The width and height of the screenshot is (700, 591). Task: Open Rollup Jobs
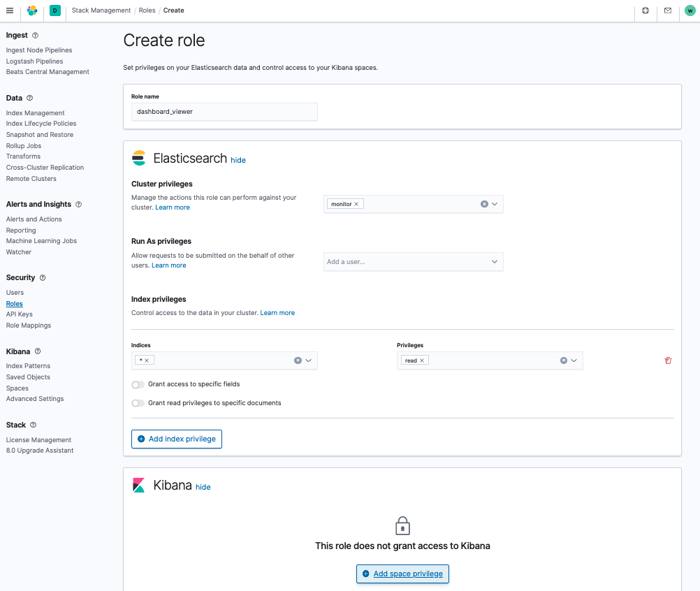tap(24, 145)
